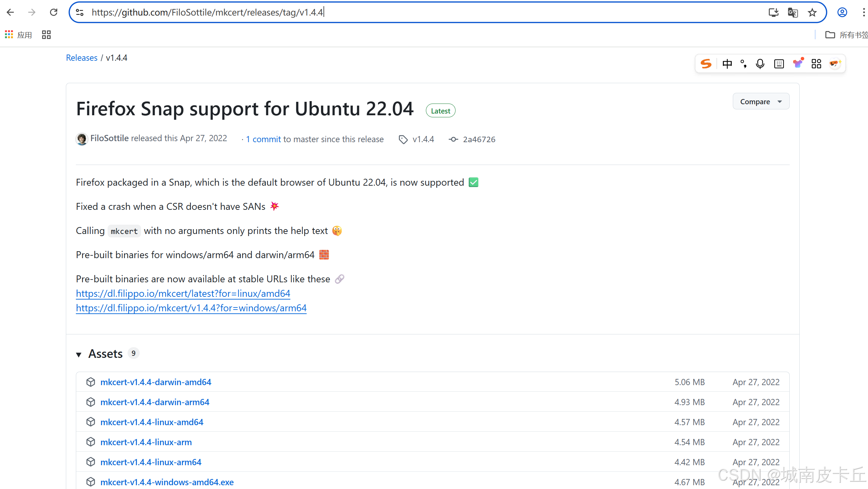
Task: Click the skin shirt icon in IME toolbar
Action: pos(798,63)
